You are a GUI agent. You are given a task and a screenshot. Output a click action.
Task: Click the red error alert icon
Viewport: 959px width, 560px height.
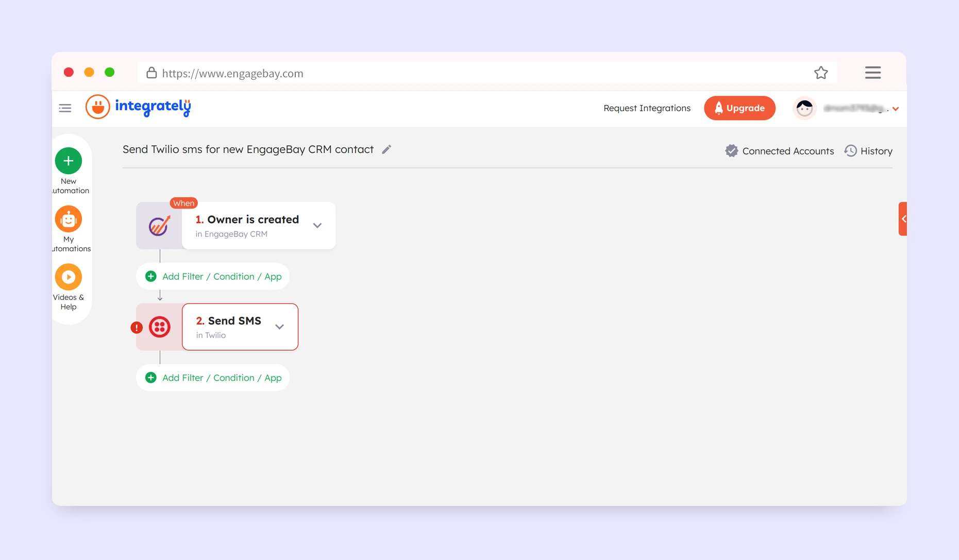[x=137, y=328]
